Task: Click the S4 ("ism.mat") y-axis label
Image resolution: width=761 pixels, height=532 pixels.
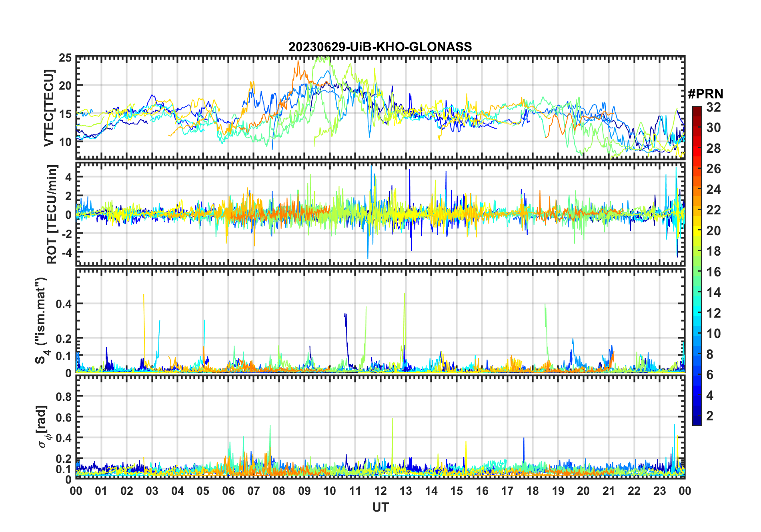Action: pyautogui.click(x=42, y=320)
